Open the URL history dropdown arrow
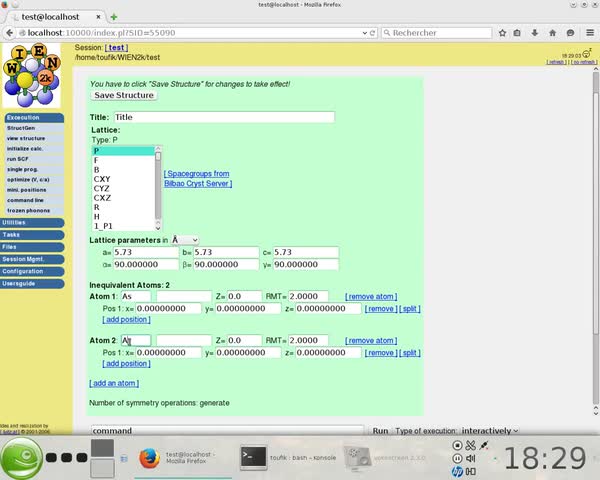The image size is (600, 480). click(x=365, y=33)
